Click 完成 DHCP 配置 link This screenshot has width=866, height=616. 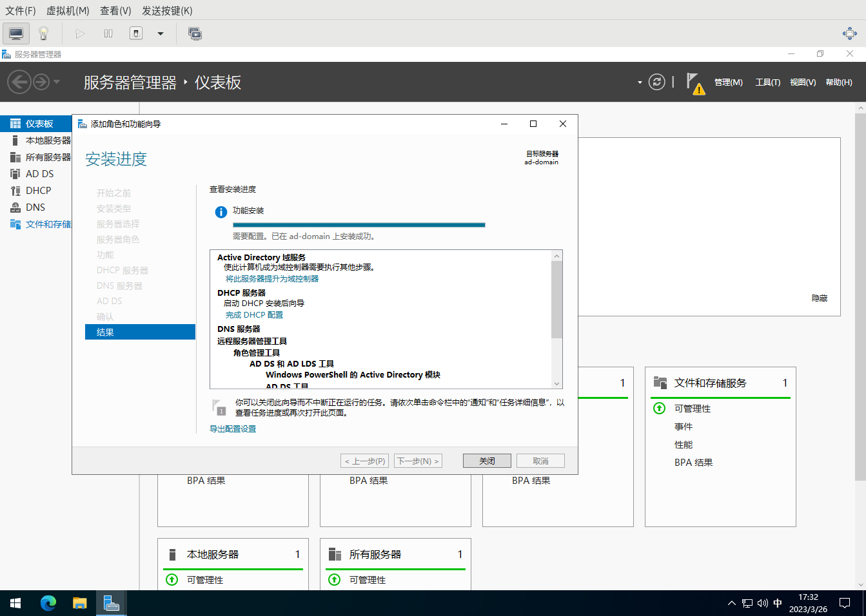click(x=254, y=315)
